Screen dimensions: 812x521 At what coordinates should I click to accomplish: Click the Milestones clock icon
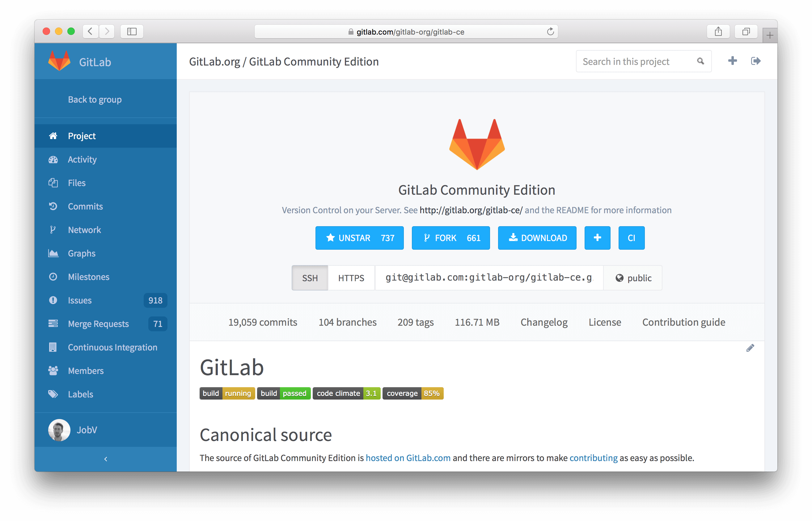tap(53, 277)
